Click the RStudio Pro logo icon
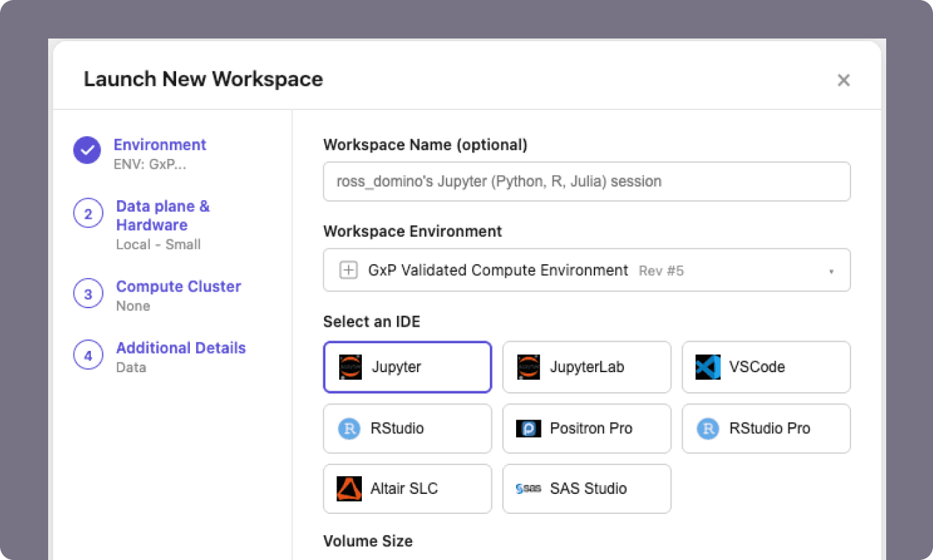933x560 pixels. pos(708,429)
